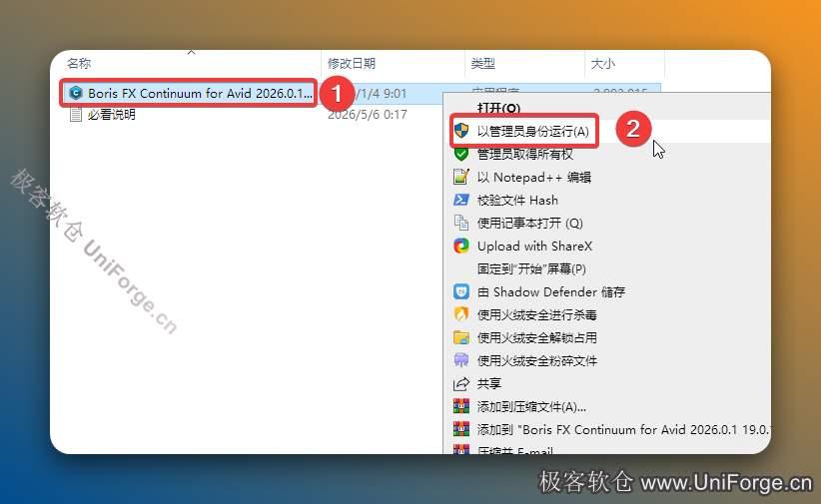
Task: Click the Boris FX installer file icon
Action: tap(75, 93)
